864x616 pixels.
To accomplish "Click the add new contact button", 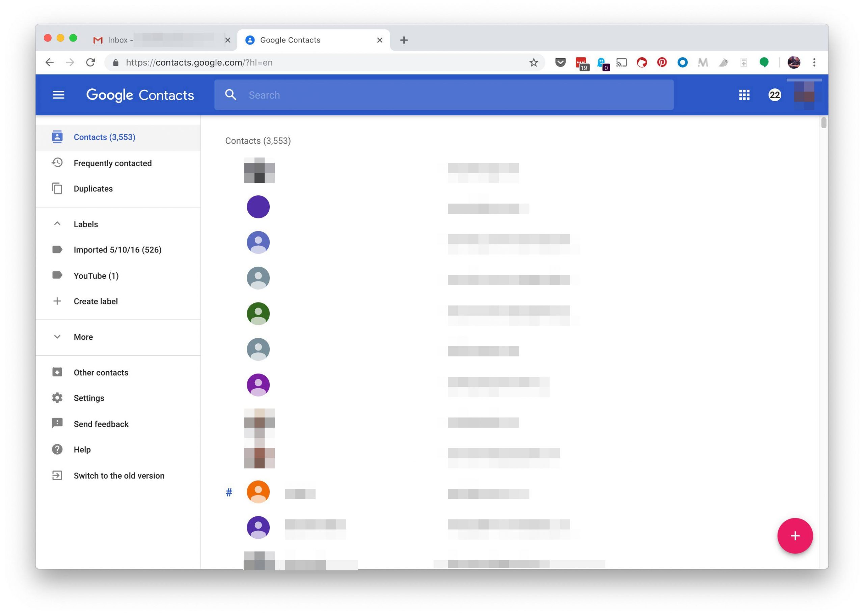I will [794, 535].
